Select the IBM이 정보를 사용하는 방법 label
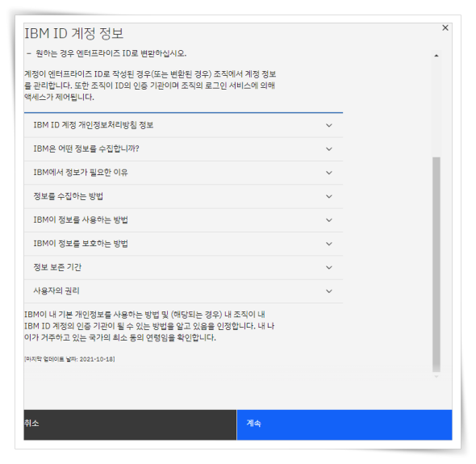 pyautogui.click(x=81, y=219)
